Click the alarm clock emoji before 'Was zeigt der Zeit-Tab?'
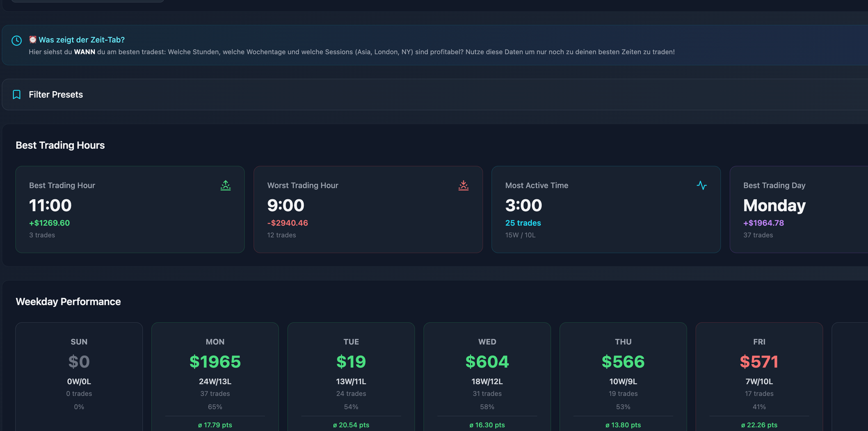 pyautogui.click(x=33, y=40)
